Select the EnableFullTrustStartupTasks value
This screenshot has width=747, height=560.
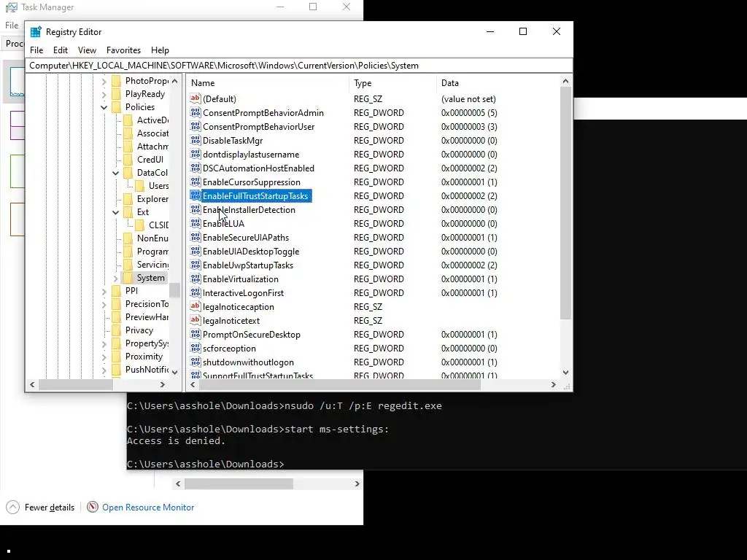tap(255, 196)
